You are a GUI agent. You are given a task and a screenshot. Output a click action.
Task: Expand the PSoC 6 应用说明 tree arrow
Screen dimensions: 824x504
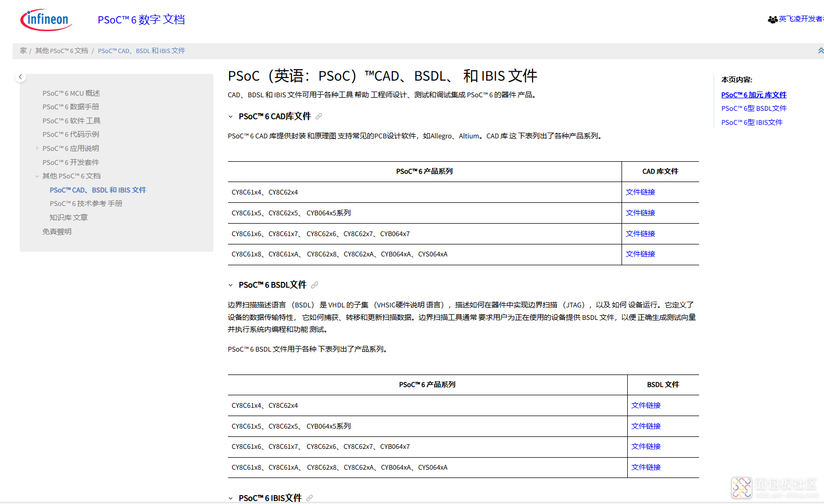(37, 148)
